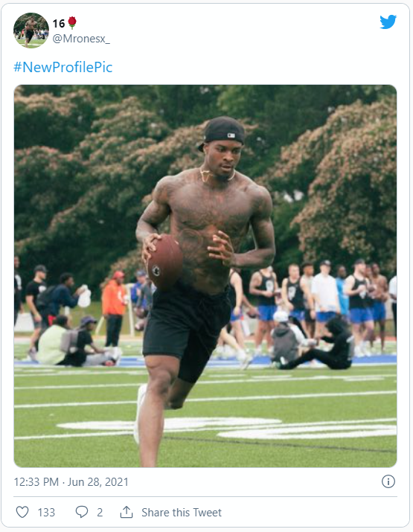
Task: Click the Twitter bird logo
Action: 388,22
